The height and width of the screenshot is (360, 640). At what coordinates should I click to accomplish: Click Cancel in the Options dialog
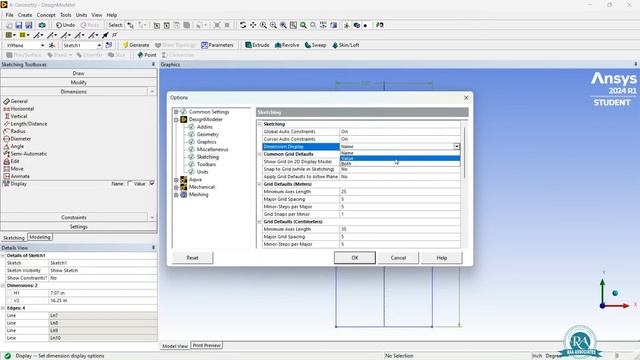click(x=398, y=258)
